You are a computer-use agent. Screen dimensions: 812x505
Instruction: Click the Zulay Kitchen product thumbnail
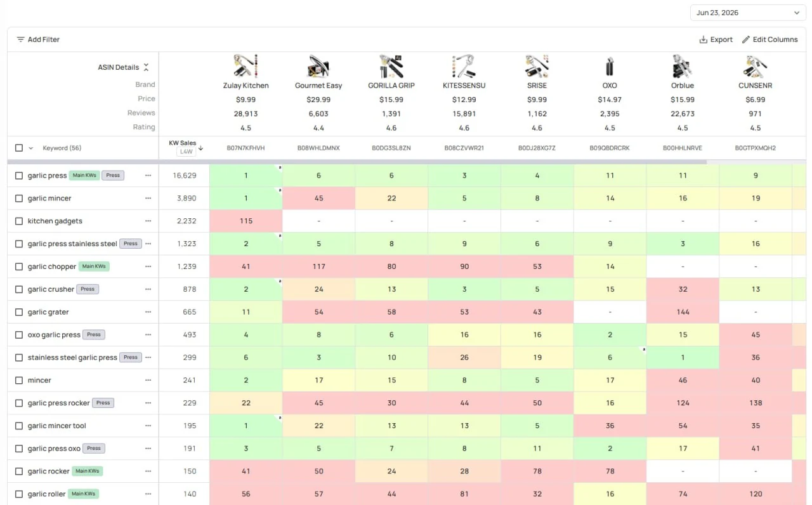[246, 66]
